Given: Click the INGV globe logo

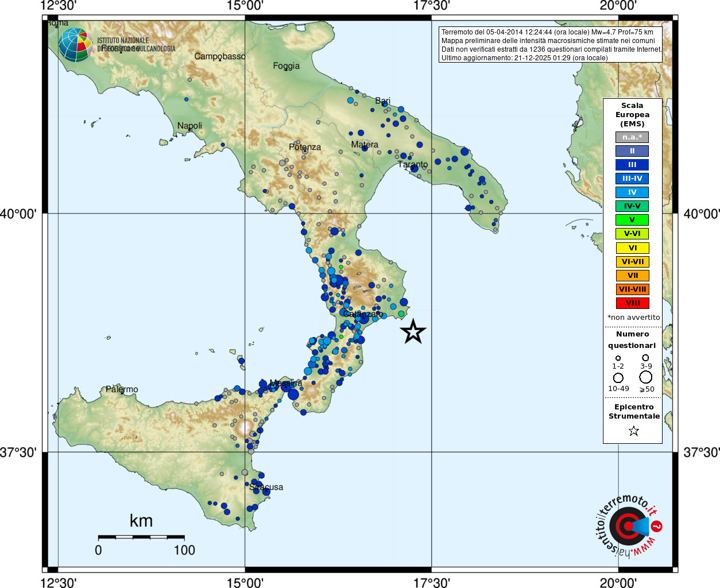Looking at the screenshot, I should tap(76, 45).
